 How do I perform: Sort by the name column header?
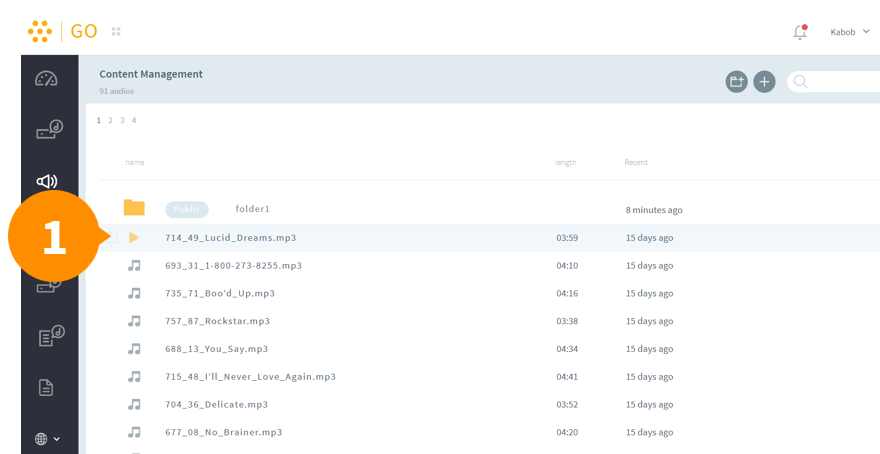click(x=135, y=162)
